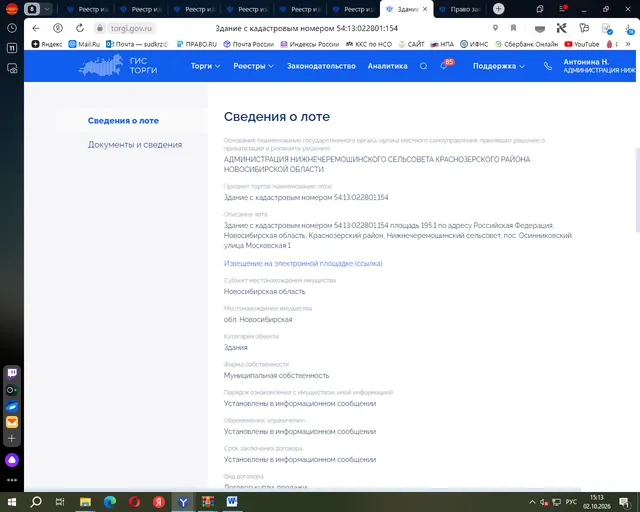
Task: Select Сведения о лоте in the sidebar
Action: [x=123, y=120]
